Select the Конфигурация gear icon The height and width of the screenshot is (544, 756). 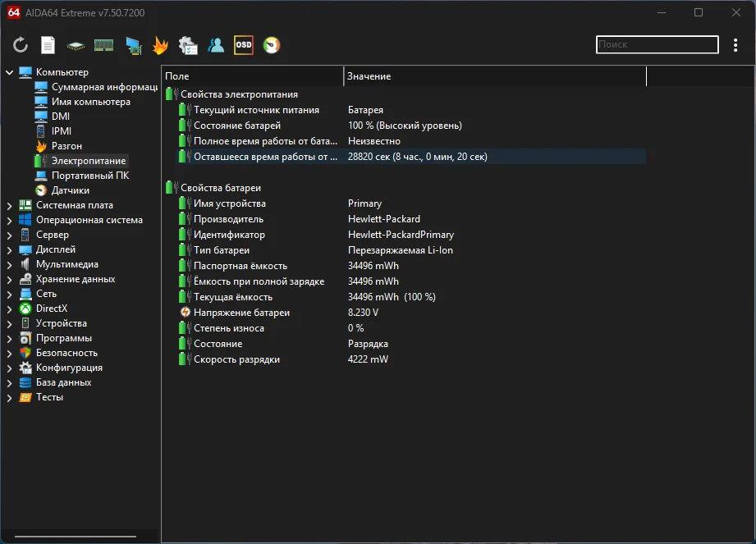[25, 368]
